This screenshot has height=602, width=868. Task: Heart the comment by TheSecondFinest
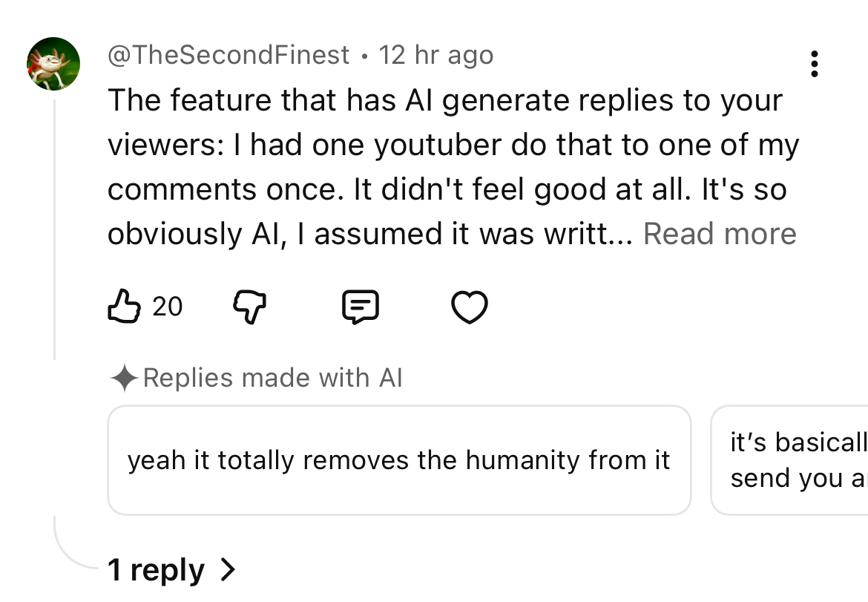(x=470, y=307)
